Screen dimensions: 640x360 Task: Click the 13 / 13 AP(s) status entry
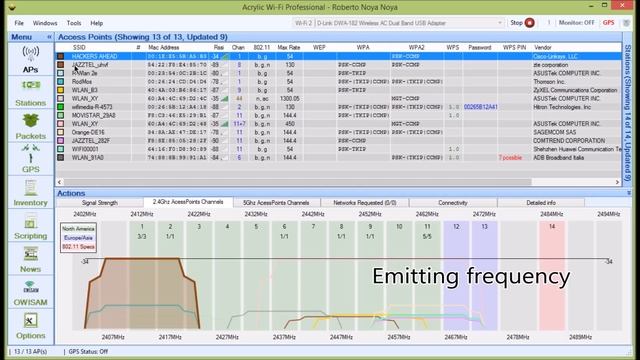pyautogui.click(x=30, y=351)
